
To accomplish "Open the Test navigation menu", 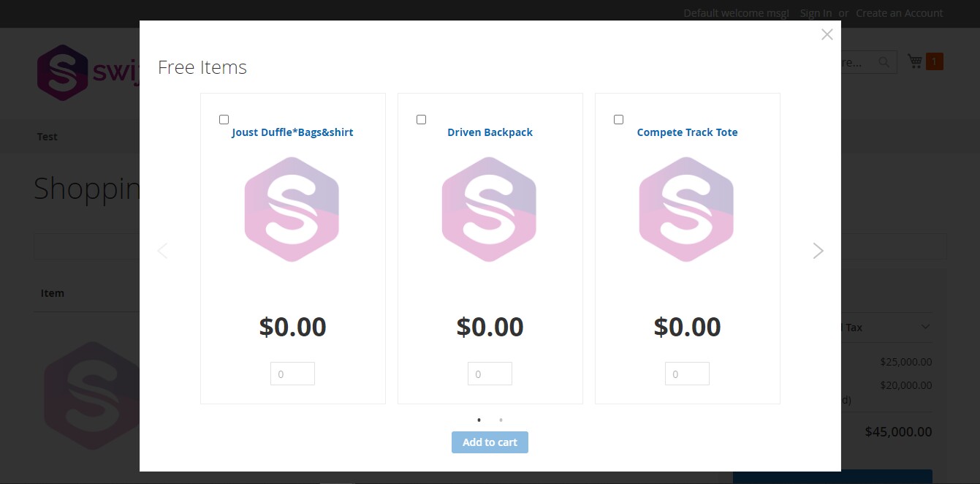I will coord(47,137).
